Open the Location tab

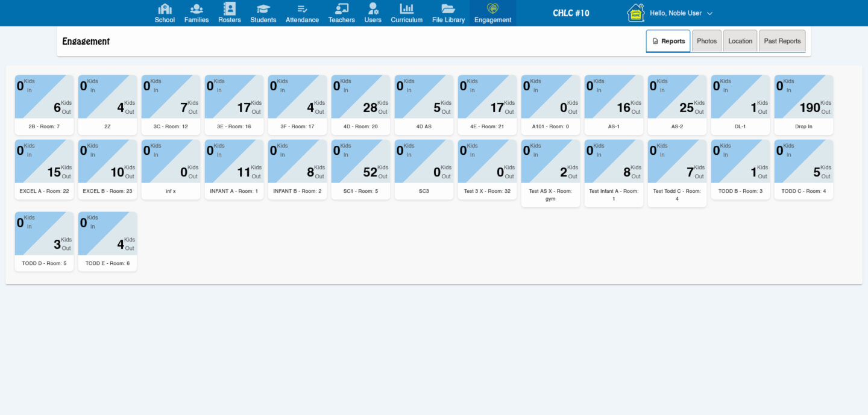[740, 41]
